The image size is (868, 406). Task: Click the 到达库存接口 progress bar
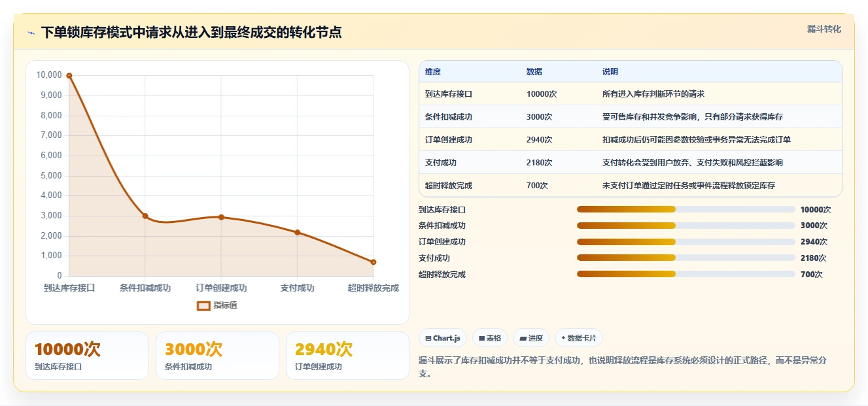[x=686, y=210]
